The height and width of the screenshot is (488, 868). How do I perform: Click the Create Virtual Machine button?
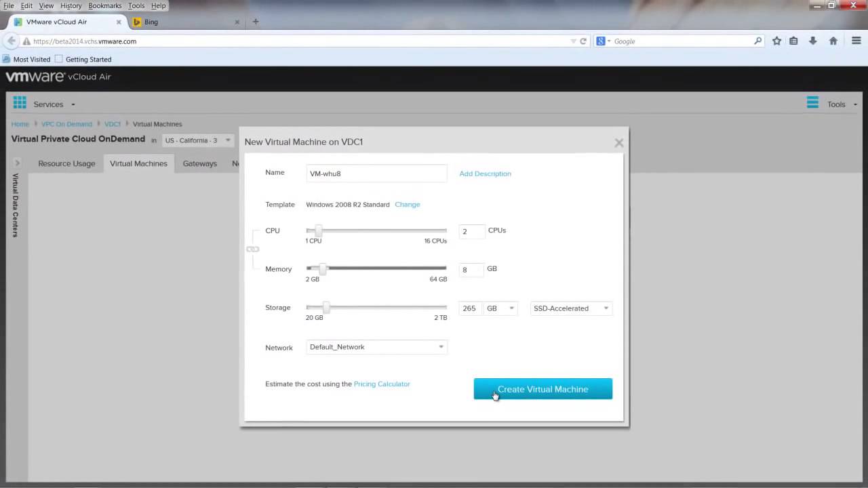coord(542,389)
